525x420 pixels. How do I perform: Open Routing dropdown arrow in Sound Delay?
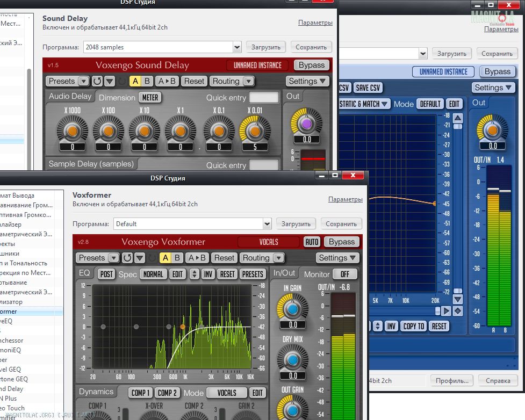(x=248, y=81)
